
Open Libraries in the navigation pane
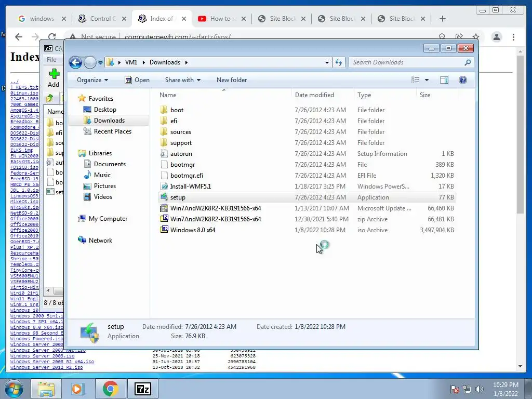point(100,153)
